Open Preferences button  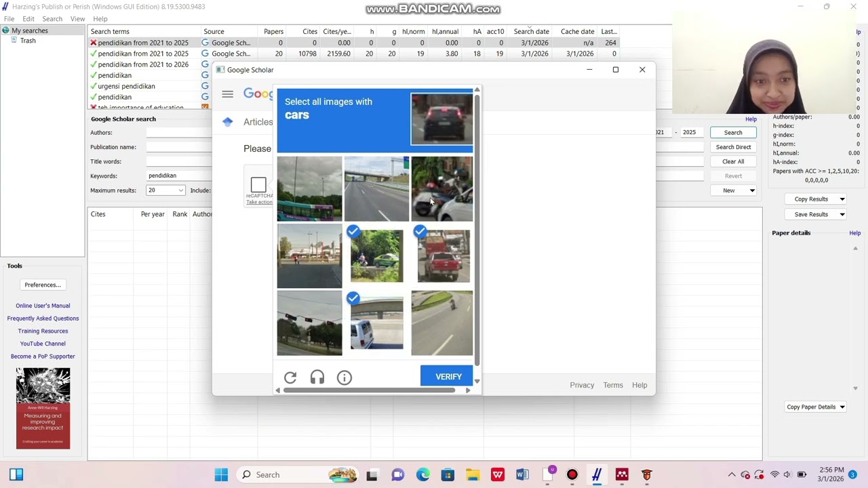[43, 285]
